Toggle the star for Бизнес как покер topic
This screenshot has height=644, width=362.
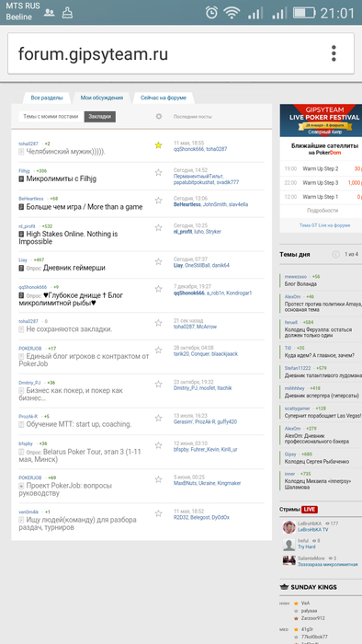click(158, 384)
